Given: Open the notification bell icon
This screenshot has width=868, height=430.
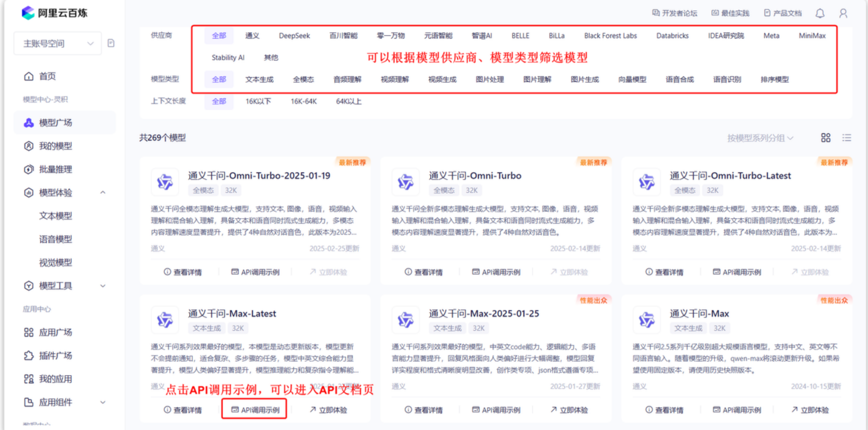Looking at the screenshot, I should click(x=820, y=14).
